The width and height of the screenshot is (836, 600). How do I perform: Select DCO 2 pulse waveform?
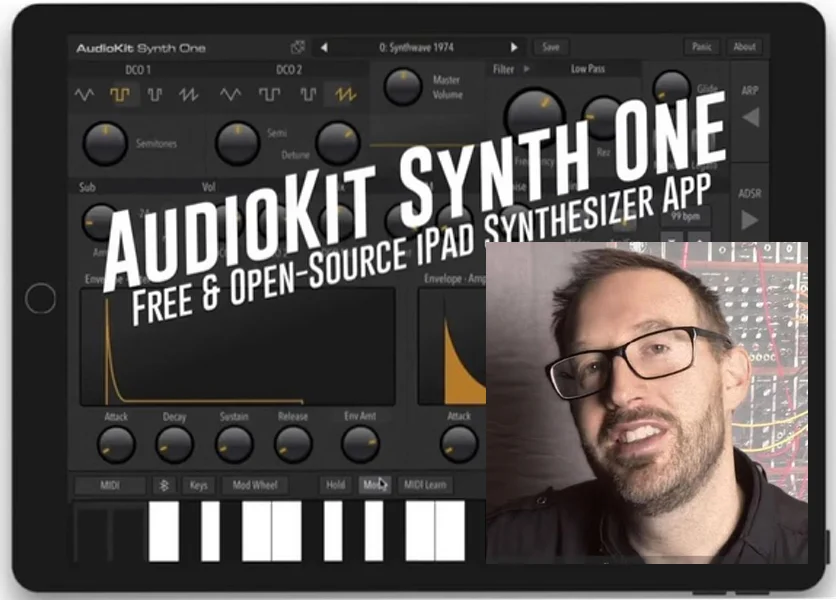(x=308, y=95)
